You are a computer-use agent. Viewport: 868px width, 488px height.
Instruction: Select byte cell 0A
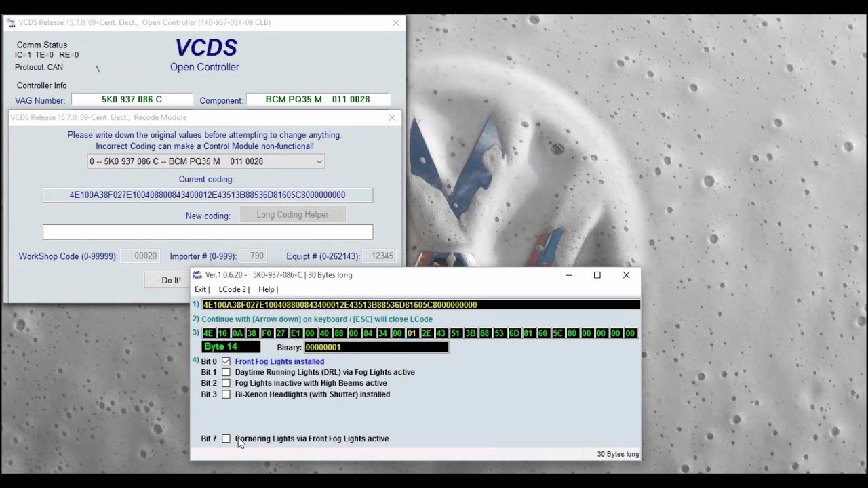(238, 333)
